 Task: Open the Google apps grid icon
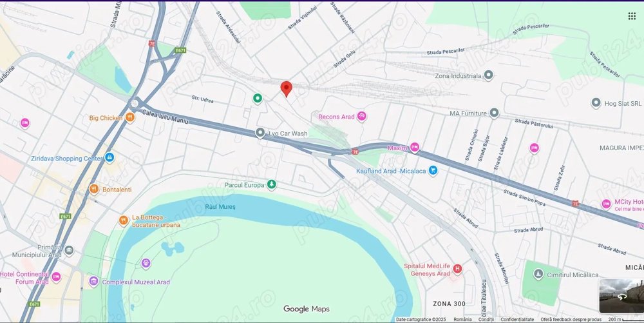click(x=632, y=16)
